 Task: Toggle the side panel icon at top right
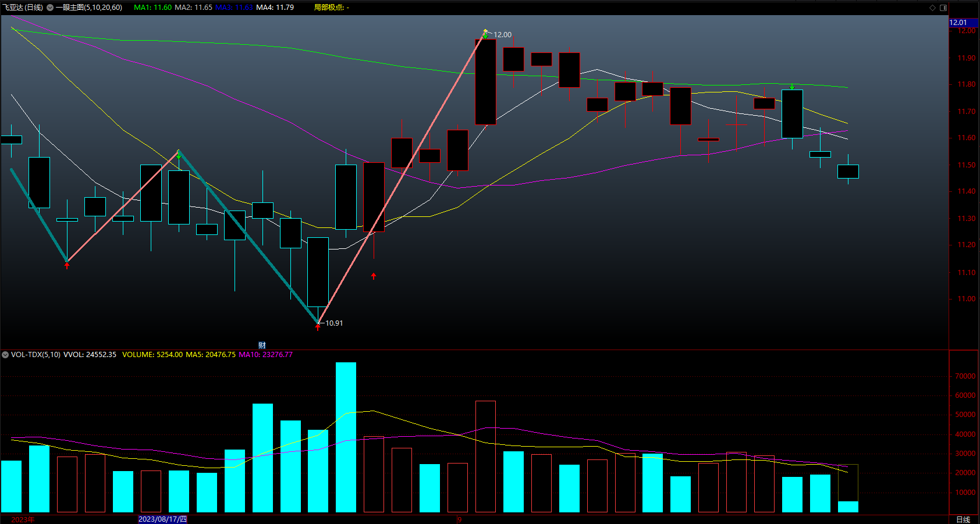pyautogui.click(x=943, y=8)
